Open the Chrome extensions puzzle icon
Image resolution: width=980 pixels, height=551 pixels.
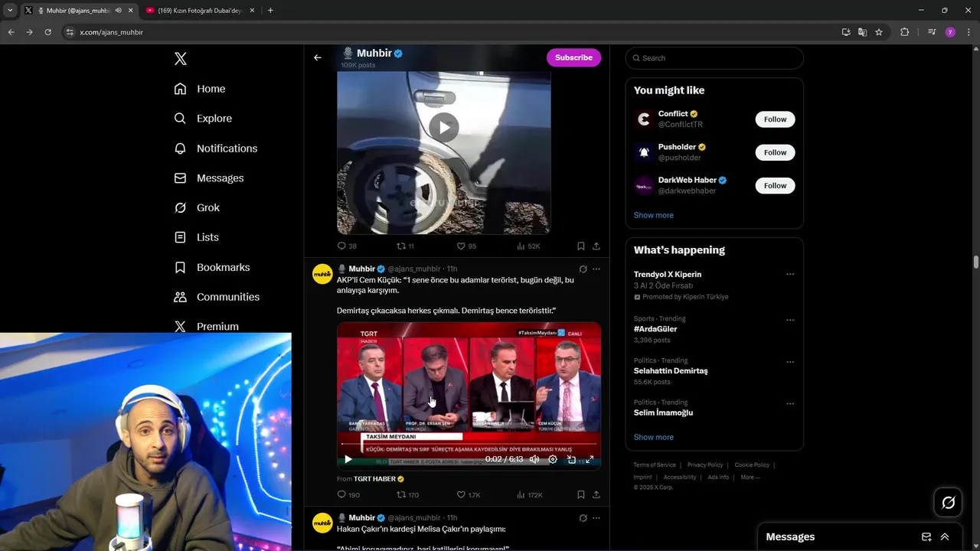[x=904, y=32]
